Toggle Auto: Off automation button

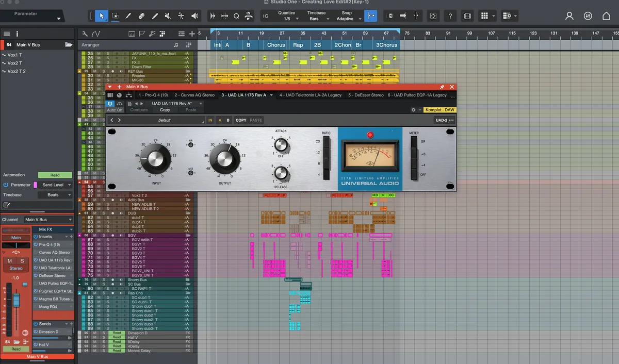click(x=115, y=110)
